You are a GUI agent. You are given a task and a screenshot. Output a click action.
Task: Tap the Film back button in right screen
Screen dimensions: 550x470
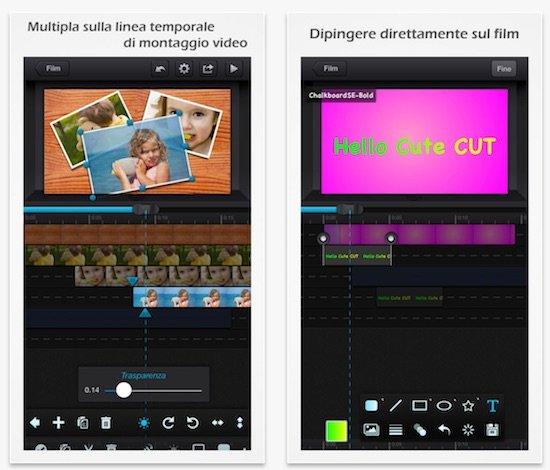(330, 68)
